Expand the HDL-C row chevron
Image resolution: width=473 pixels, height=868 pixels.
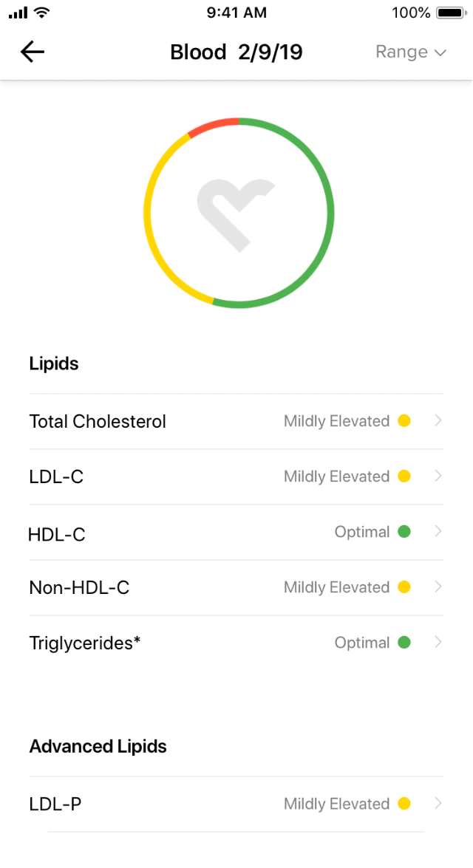click(438, 531)
